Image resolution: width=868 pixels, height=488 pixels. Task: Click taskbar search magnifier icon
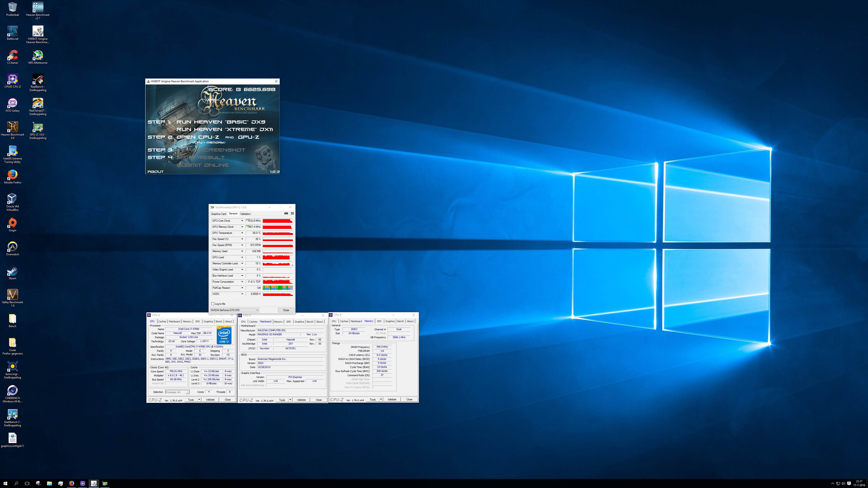[x=16, y=483]
